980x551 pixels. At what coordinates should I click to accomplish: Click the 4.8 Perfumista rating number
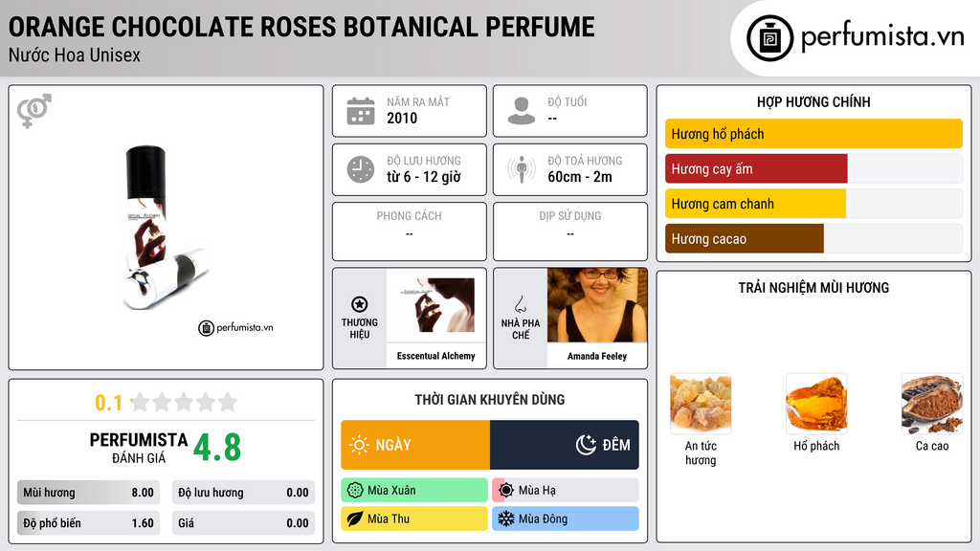217,448
